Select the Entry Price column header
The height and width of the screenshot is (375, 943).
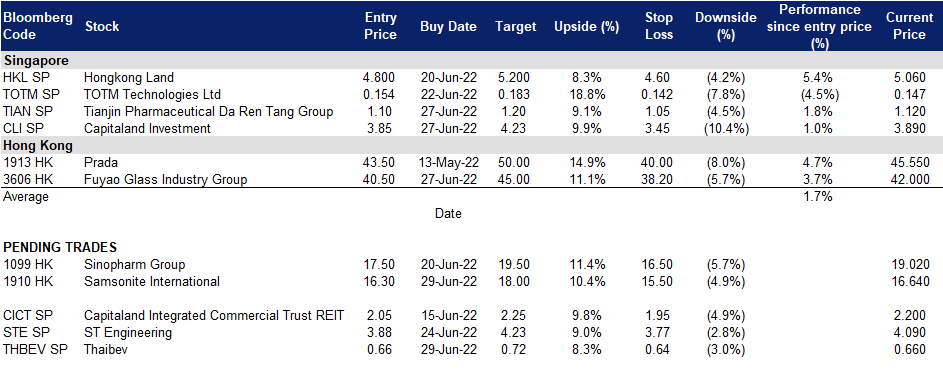[381, 26]
